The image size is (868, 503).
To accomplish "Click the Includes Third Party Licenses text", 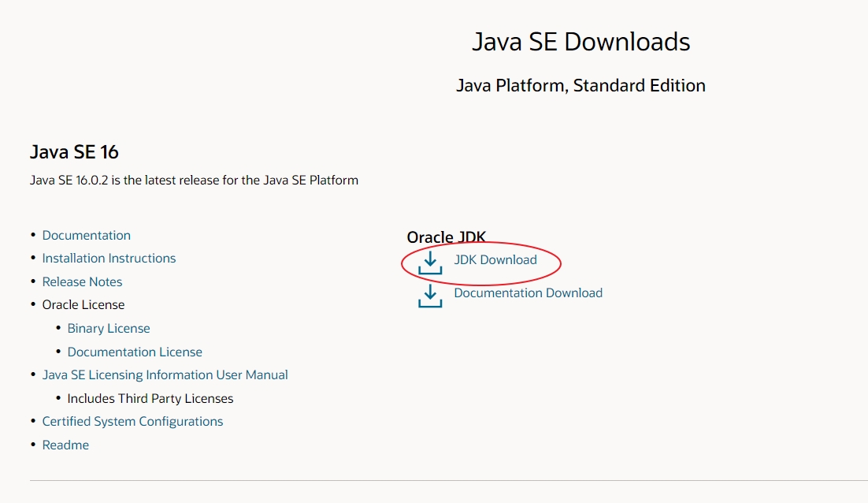I will (x=150, y=399).
